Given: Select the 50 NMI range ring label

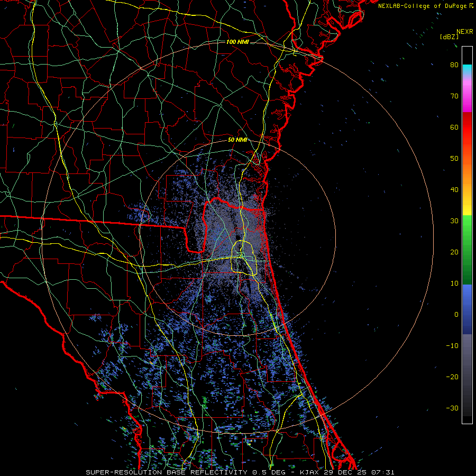Looking at the screenshot, I should coord(237,140).
